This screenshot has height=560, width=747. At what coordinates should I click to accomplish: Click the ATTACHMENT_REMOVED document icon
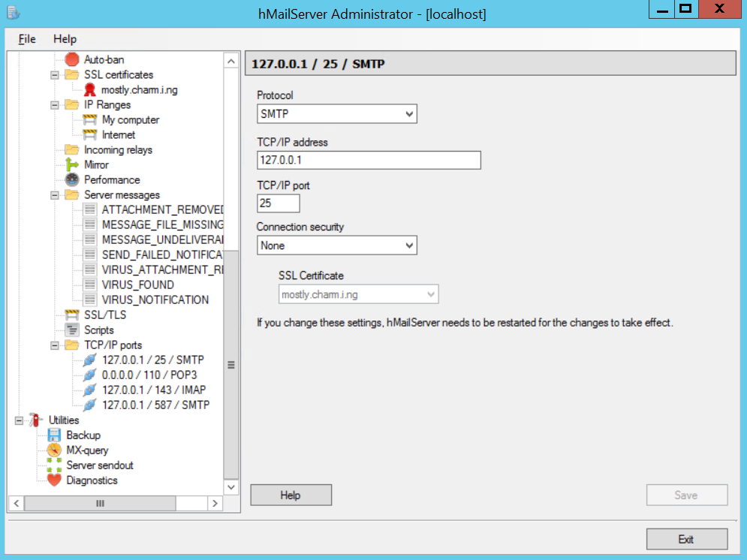click(89, 209)
